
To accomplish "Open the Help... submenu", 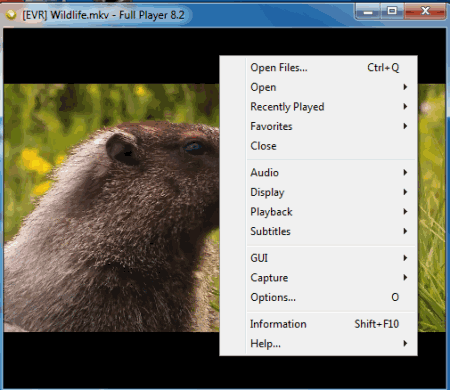I will tap(318, 343).
